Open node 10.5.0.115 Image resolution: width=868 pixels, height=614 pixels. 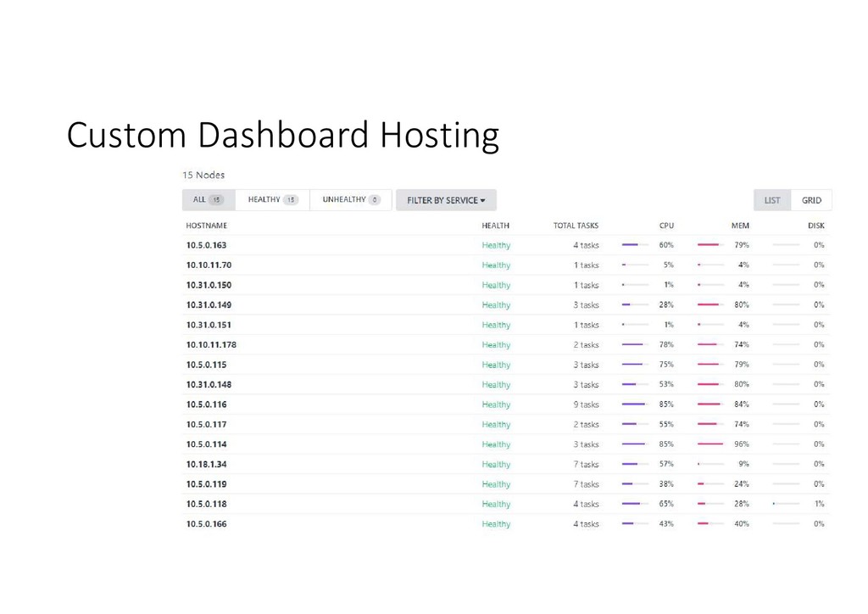[207, 365]
